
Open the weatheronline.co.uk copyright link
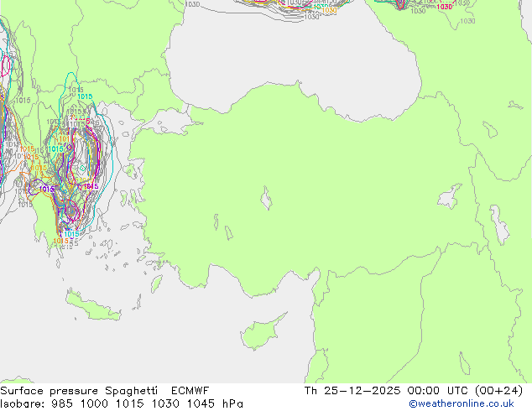pyautogui.click(x=462, y=403)
